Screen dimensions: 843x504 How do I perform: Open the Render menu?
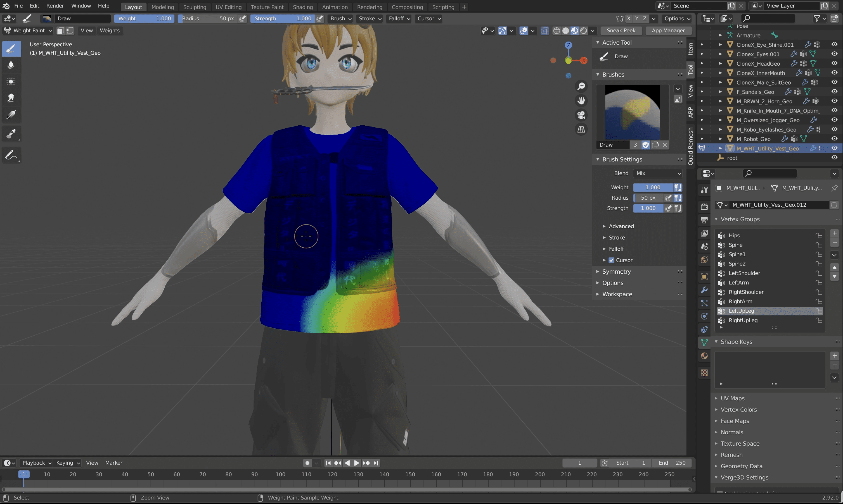pos(55,6)
